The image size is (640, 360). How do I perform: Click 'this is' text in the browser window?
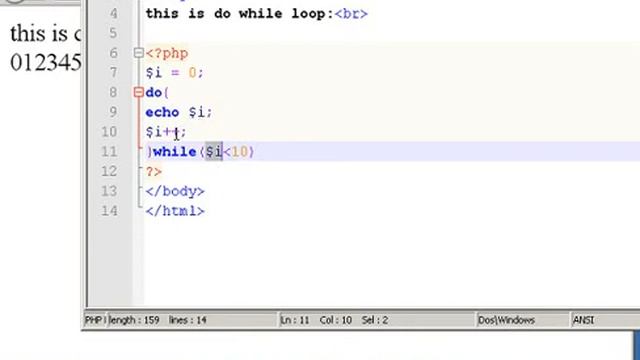[x=39, y=33]
